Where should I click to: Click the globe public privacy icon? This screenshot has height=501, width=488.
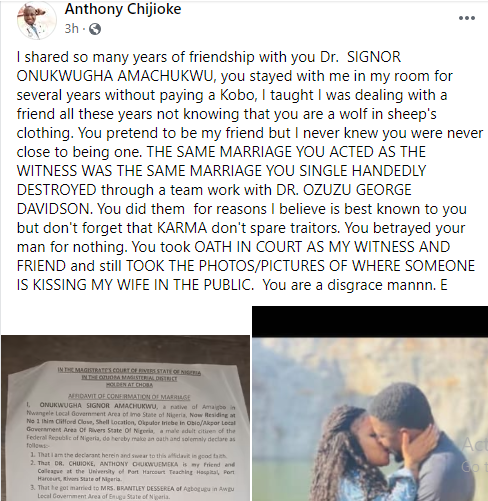[x=95, y=29]
